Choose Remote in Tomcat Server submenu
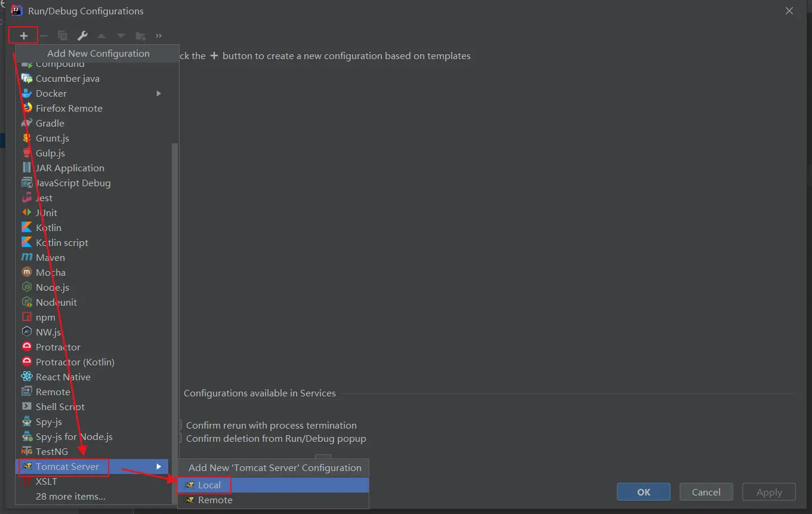 pyautogui.click(x=273, y=500)
